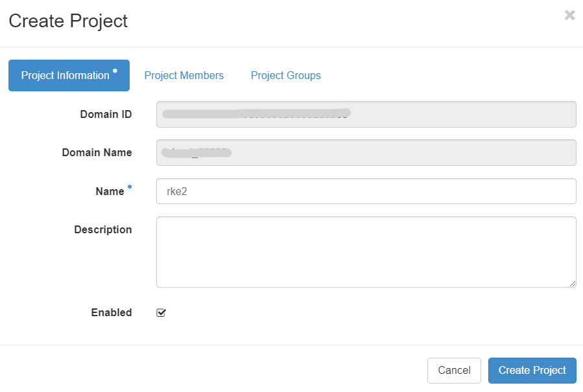Viewport: 583px width, 392px height.
Task: Uncheck the Enabled checkbox
Action: 161,313
